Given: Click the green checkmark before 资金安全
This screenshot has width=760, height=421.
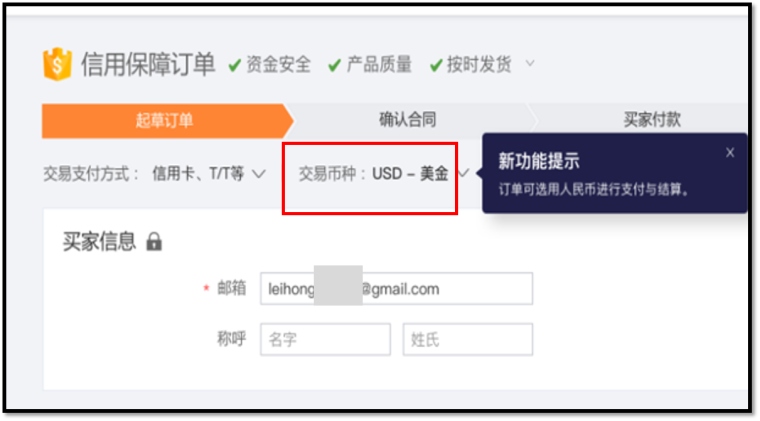Looking at the screenshot, I should point(235,65).
